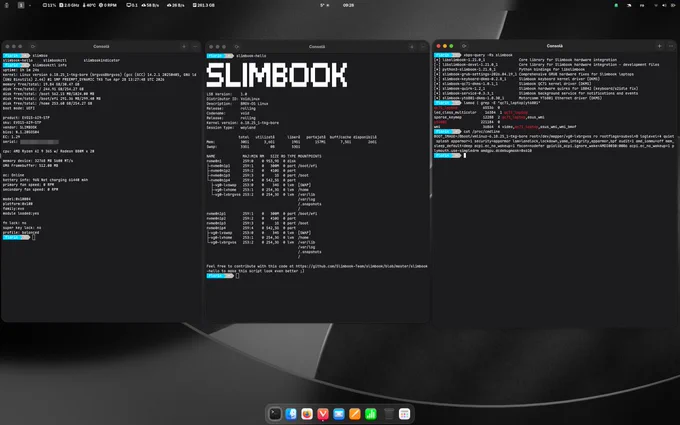Open the menu of the left Consolă window
This screenshot has width=680, height=425.
(x=195, y=46)
